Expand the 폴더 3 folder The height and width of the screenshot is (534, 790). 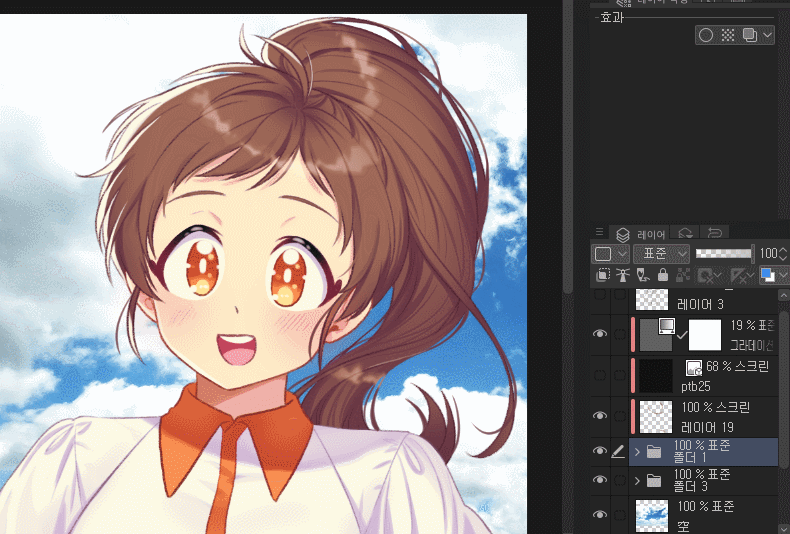coord(637,481)
